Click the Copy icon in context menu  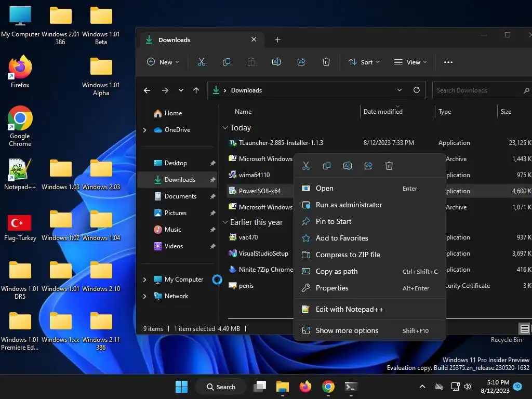[x=327, y=166]
